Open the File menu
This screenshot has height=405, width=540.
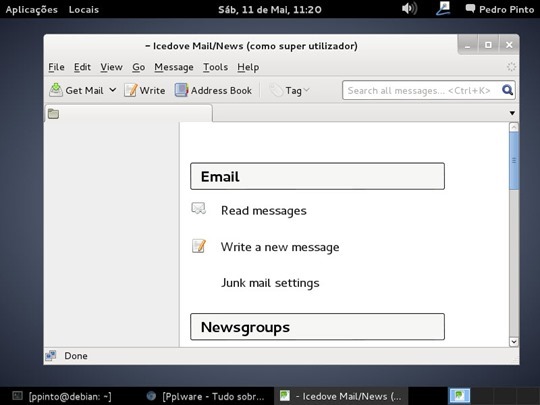point(56,67)
